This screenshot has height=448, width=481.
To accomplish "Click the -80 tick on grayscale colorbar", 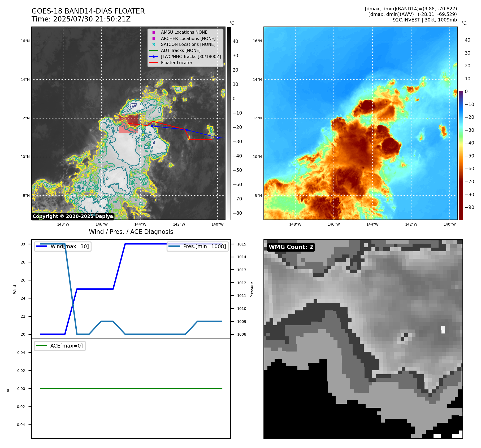I will [x=237, y=213].
